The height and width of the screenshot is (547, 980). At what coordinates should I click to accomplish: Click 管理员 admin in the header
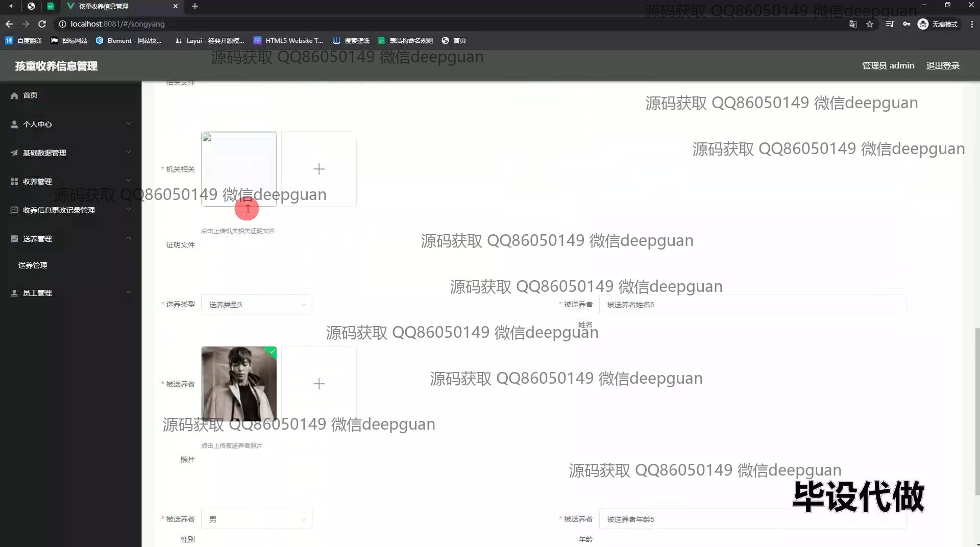point(888,66)
